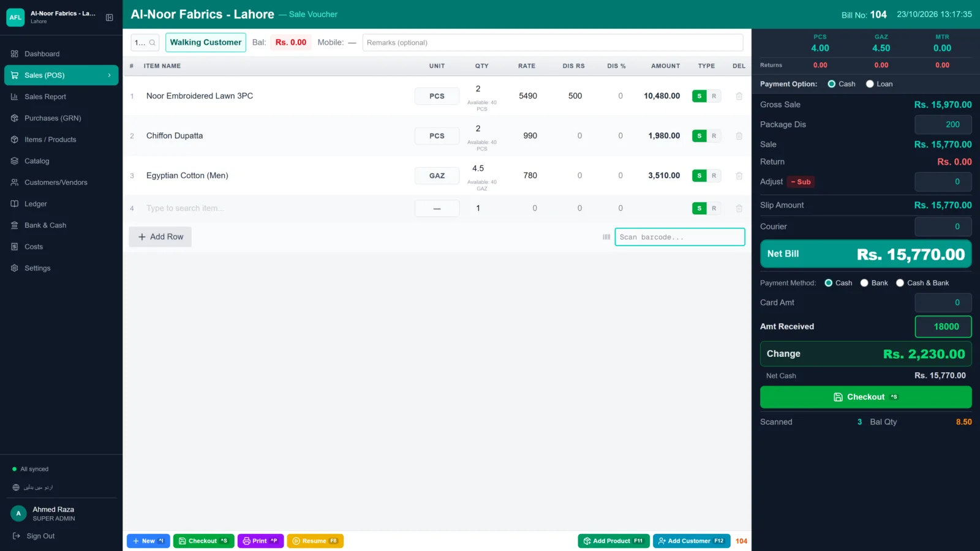The height and width of the screenshot is (551, 980).
Task: Delete the Noor Embroidered Lawn 3PC row
Action: click(739, 96)
